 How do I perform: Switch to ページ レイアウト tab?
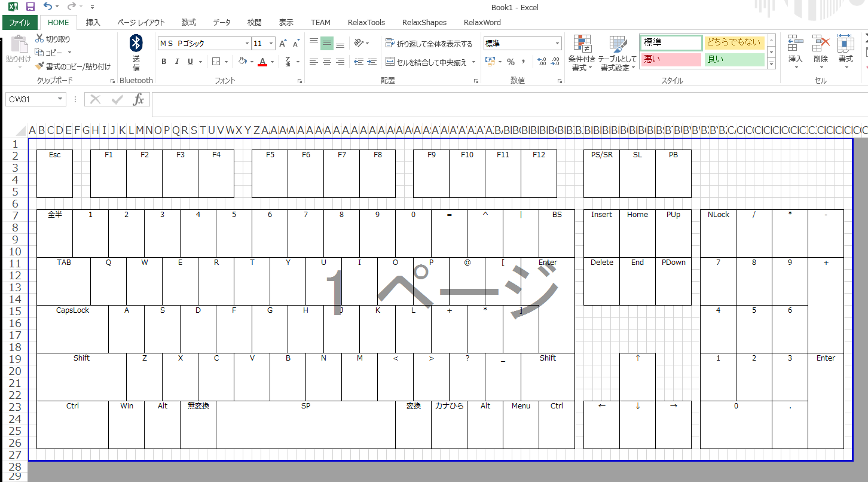(x=140, y=23)
